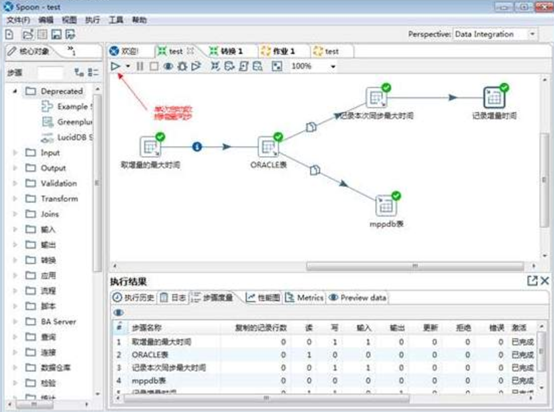The width and height of the screenshot is (554, 412).
Task: Close the active test tab
Action: 190,51
